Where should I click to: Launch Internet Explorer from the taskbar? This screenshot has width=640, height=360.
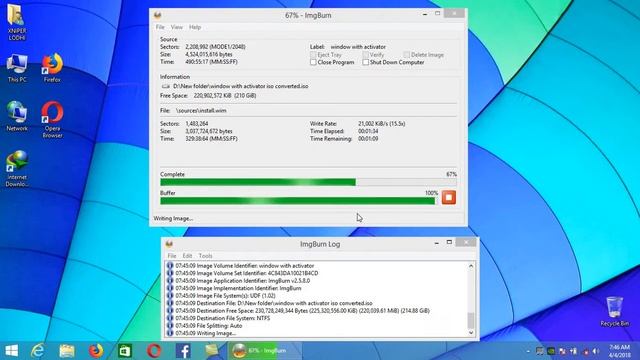coord(38,351)
